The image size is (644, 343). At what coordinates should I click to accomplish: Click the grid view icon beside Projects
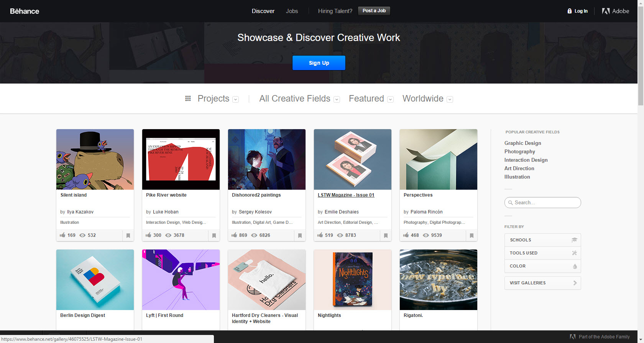click(188, 98)
